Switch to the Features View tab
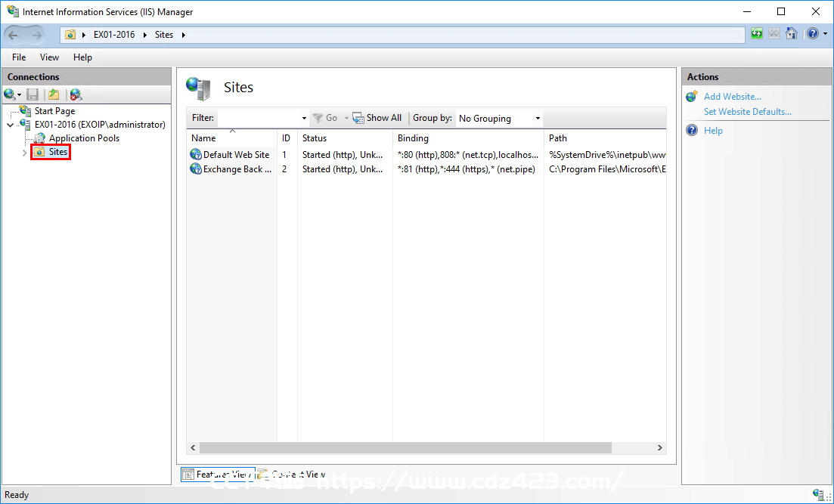834x504 pixels. coord(218,475)
